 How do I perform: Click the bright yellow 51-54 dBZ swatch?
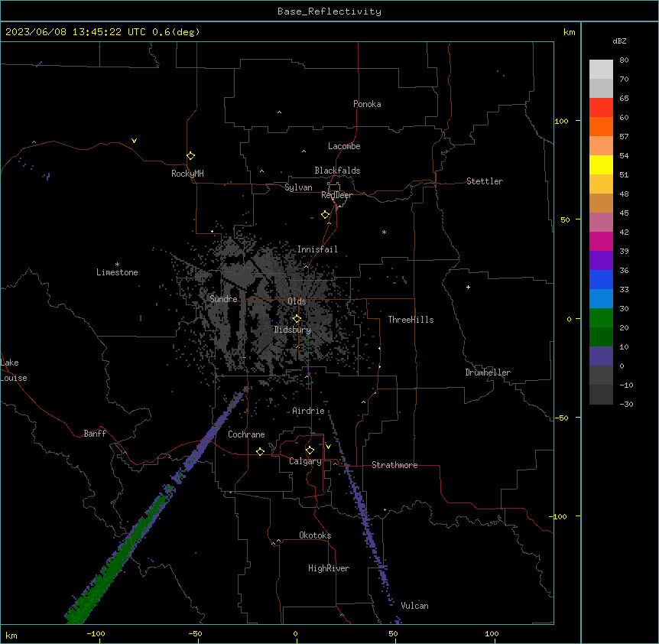[x=601, y=164]
